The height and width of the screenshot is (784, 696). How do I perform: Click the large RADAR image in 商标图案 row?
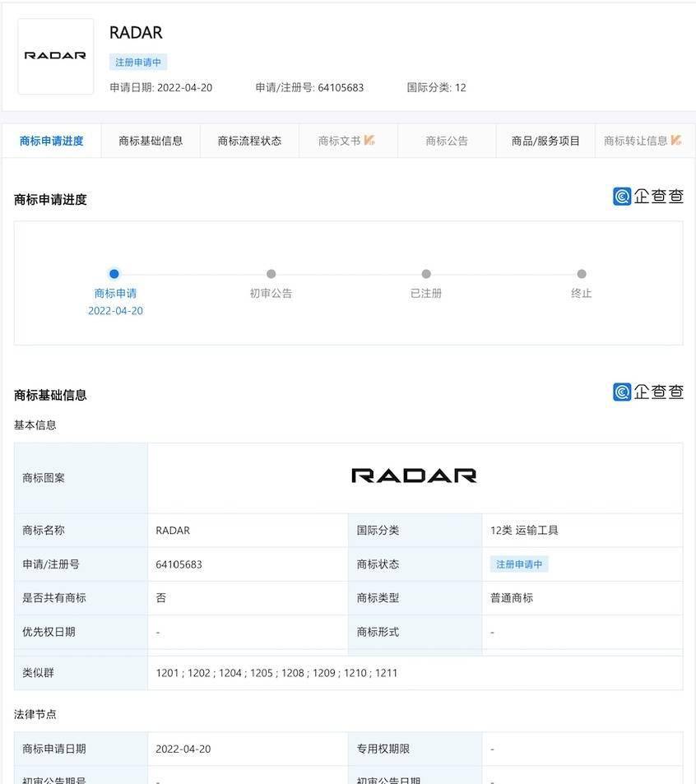pos(414,476)
